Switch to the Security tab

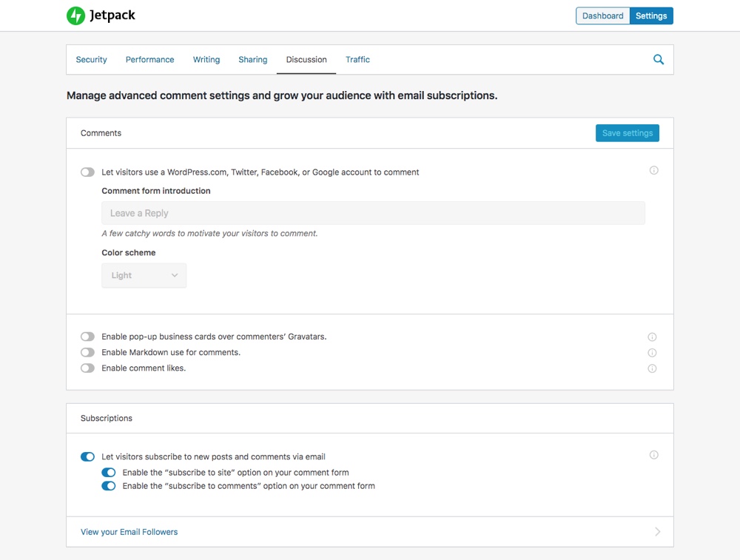pyautogui.click(x=92, y=59)
